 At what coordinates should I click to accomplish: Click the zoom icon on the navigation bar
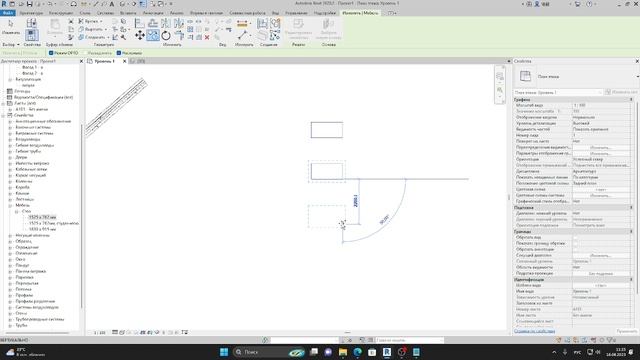500,90
